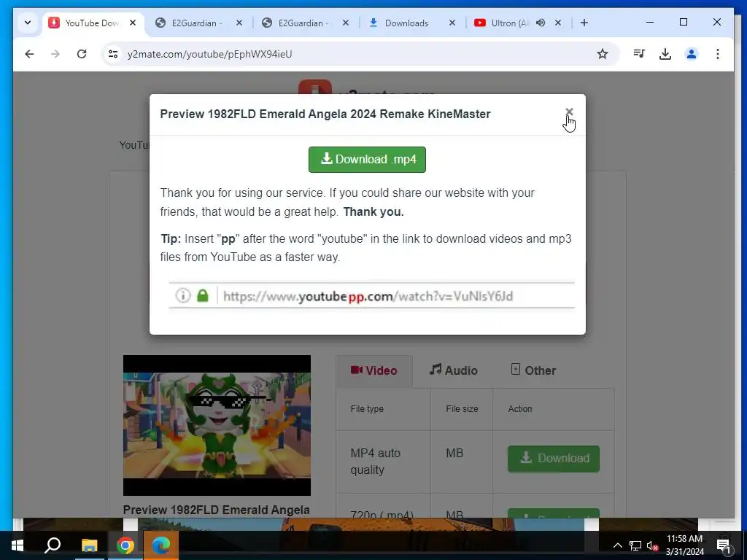Download the MP4 auto quality file
747x560 pixels.
[x=554, y=459]
